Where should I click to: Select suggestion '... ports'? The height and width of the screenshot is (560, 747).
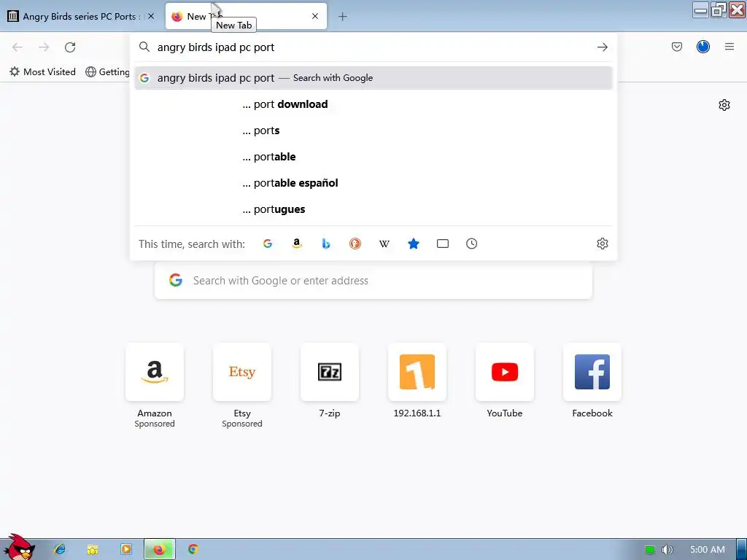(373, 131)
